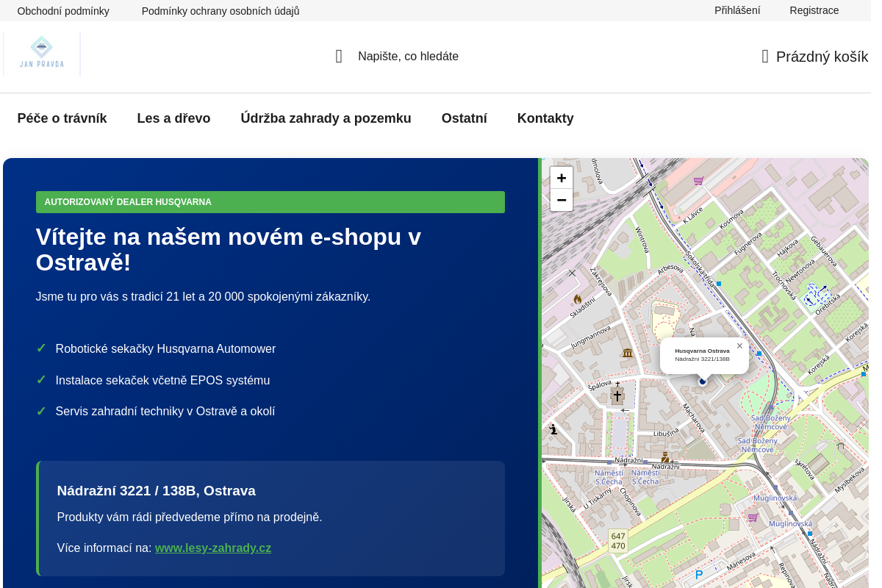Click the museum icon near Jungmannova
882x588 pixels.
627,353
